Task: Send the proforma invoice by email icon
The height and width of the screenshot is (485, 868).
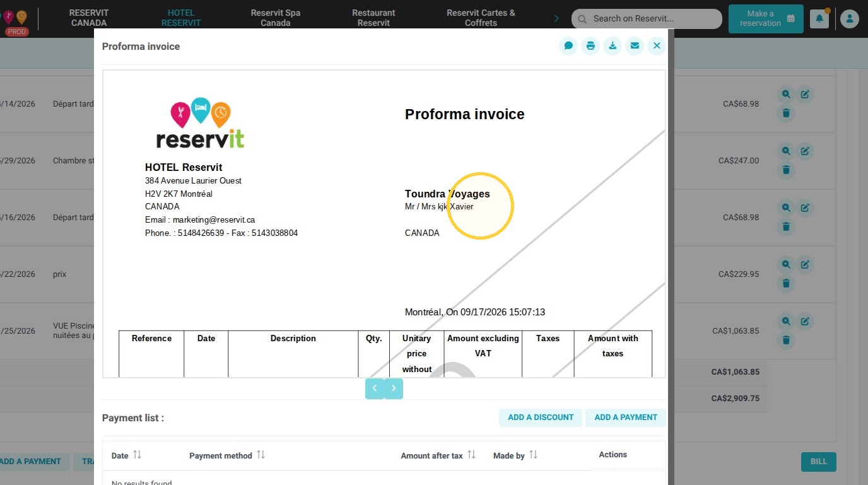Action: tap(635, 46)
